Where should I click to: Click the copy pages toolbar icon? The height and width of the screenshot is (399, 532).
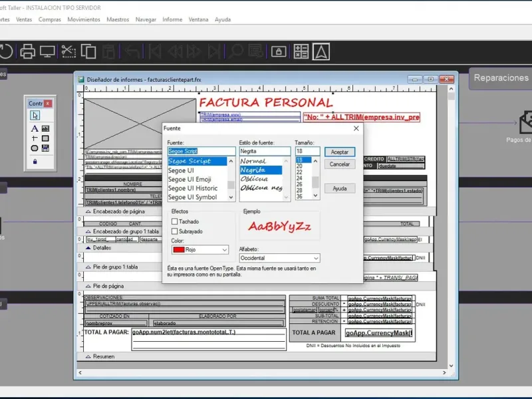(x=88, y=52)
